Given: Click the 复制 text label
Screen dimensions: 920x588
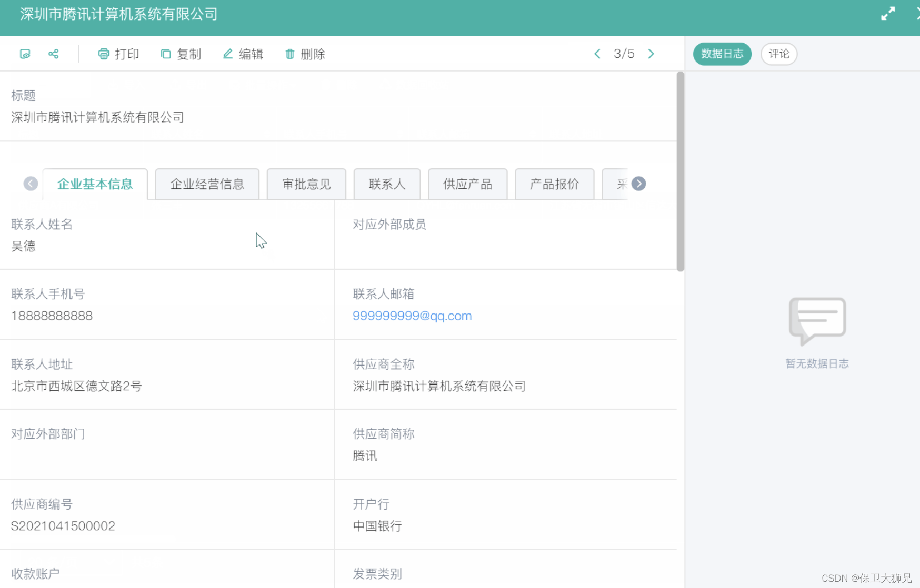Looking at the screenshot, I should [189, 54].
